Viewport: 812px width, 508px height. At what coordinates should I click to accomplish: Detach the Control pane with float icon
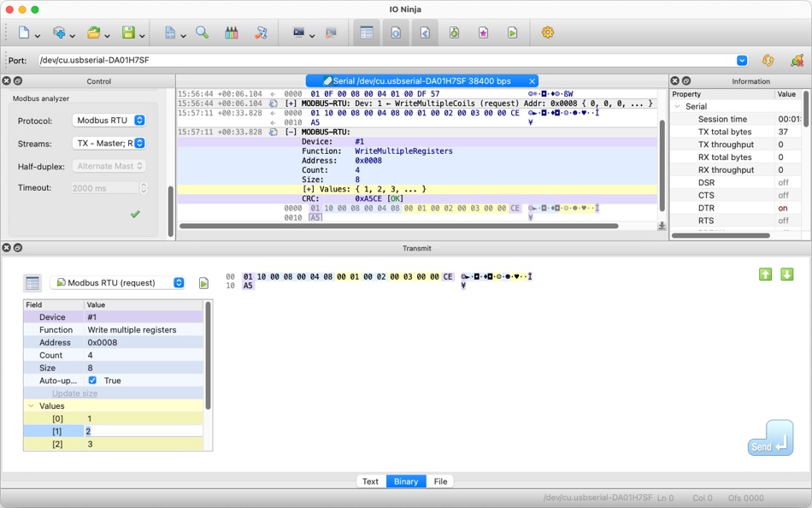(x=18, y=81)
